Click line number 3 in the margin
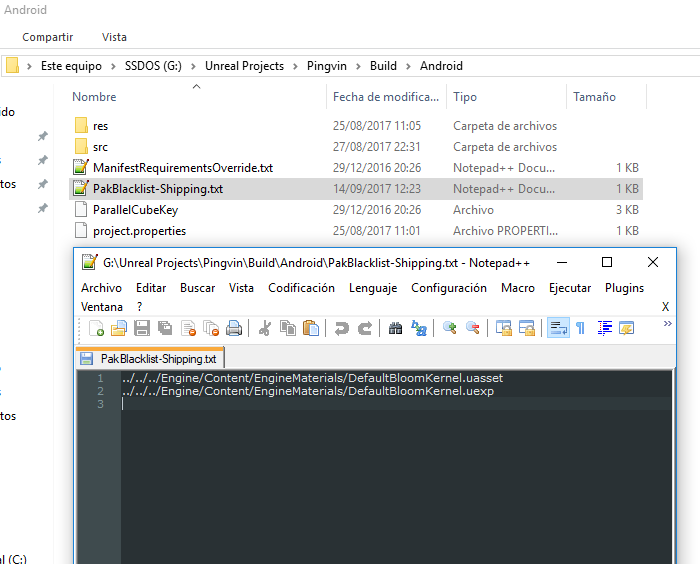700x564 pixels. tap(100, 404)
